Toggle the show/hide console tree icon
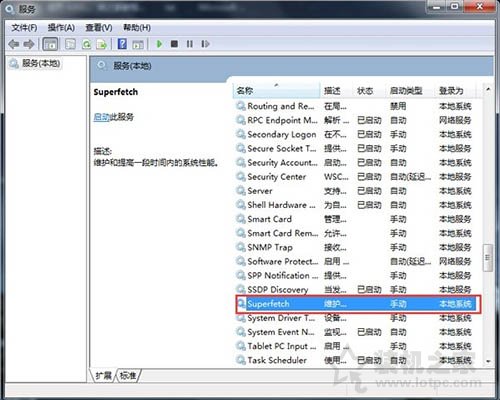This screenshot has height=400, width=500. 50,44
